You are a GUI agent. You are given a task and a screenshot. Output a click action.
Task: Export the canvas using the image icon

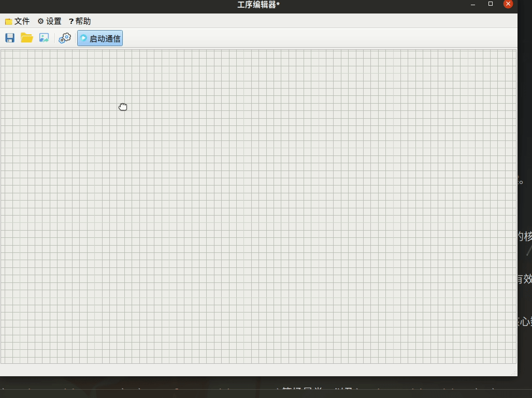(44, 38)
